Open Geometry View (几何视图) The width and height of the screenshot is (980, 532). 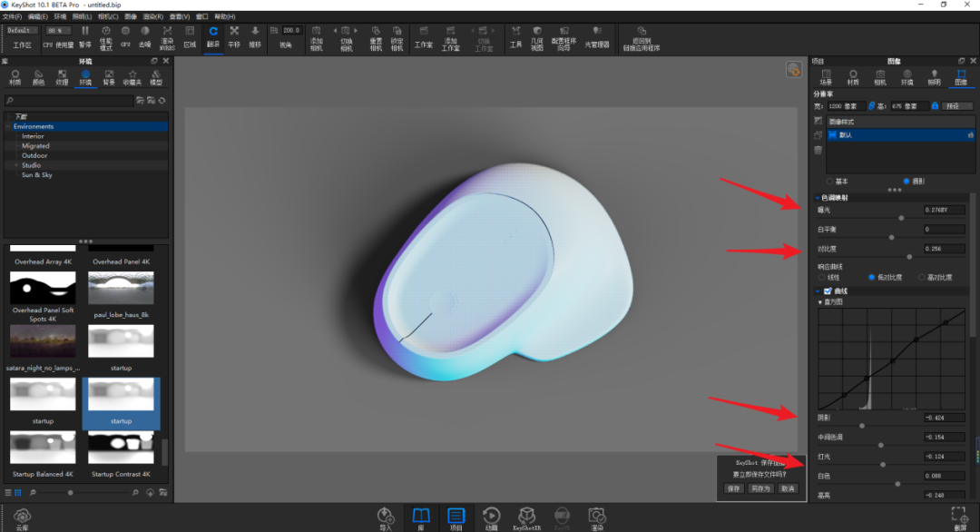tap(537, 38)
